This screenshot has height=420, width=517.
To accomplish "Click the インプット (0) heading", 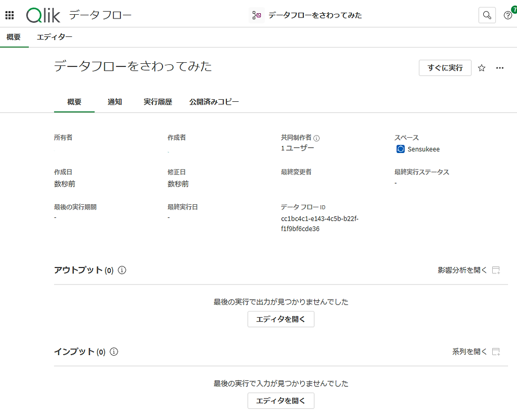I will (80, 351).
